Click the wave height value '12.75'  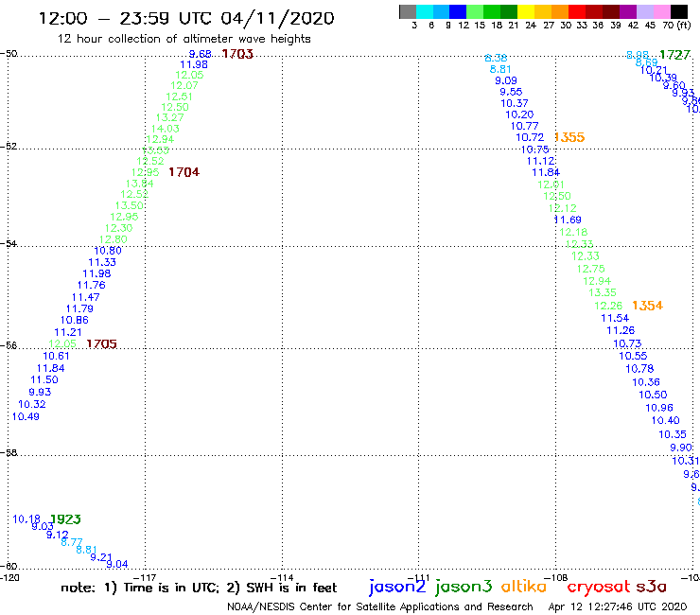click(590, 269)
